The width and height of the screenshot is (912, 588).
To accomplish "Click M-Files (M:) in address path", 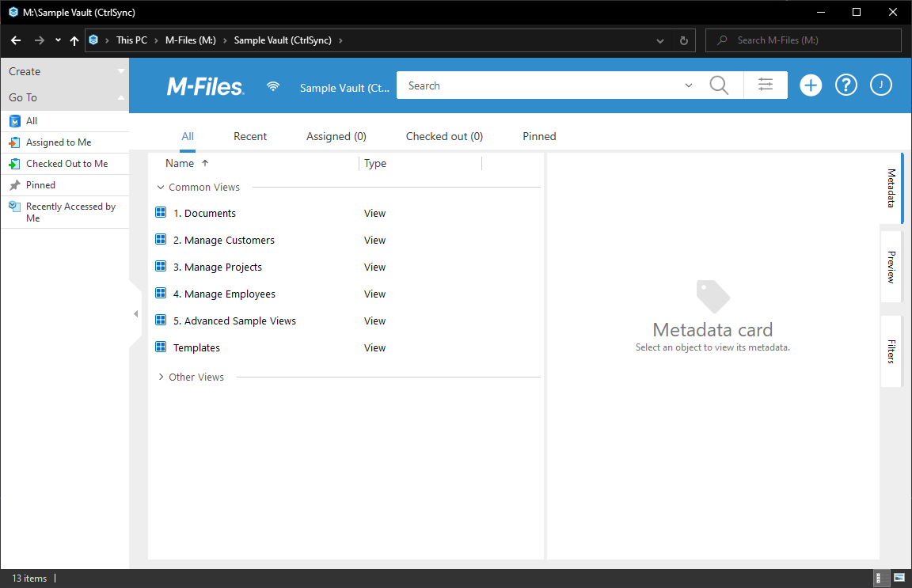I will [x=190, y=40].
